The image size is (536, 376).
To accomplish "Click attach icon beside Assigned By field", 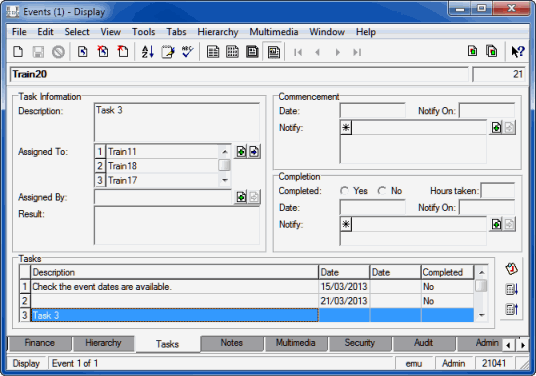I will (x=241, y=197).
